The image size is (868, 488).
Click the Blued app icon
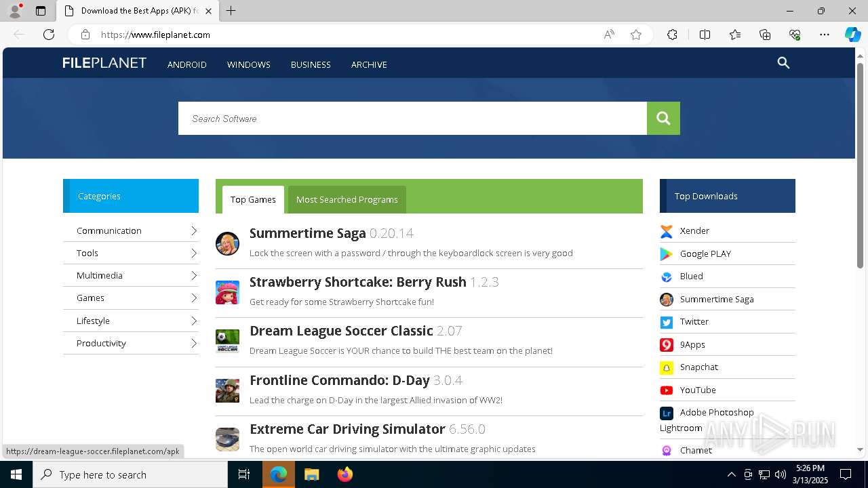click(667, 277)
